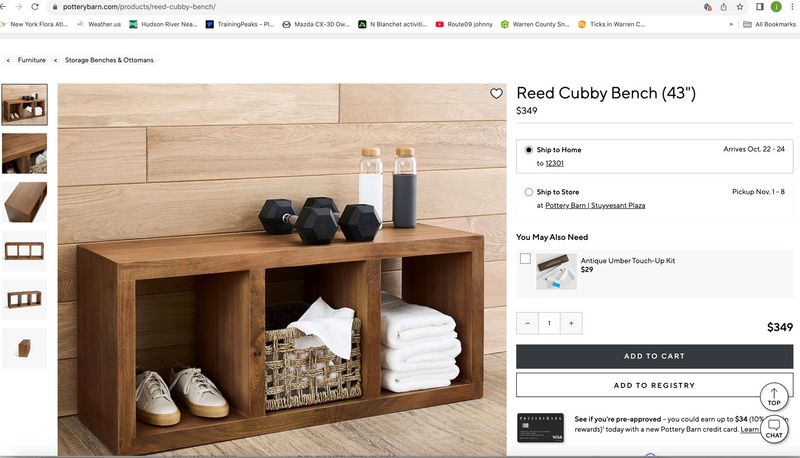Jump to top with the TOP arrow
Image resolution: width=800 pixels, height=458 pixels.
coord(773,396)
